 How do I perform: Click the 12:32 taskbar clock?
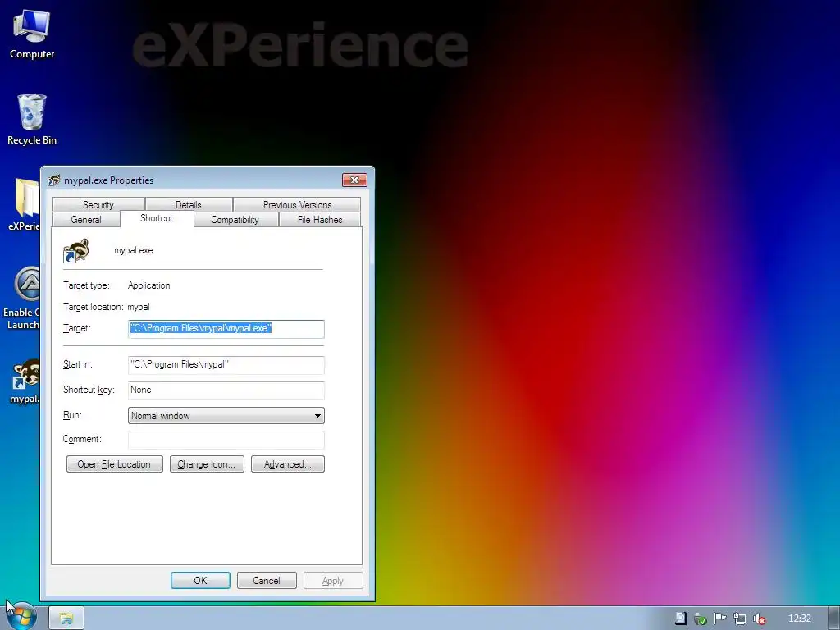coord(799,619)
